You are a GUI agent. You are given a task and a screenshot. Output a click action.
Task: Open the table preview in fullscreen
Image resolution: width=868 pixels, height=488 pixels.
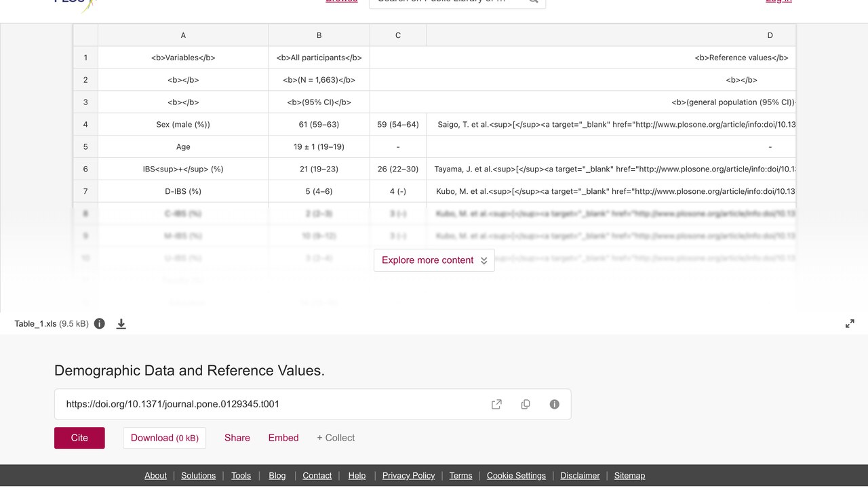850,324
